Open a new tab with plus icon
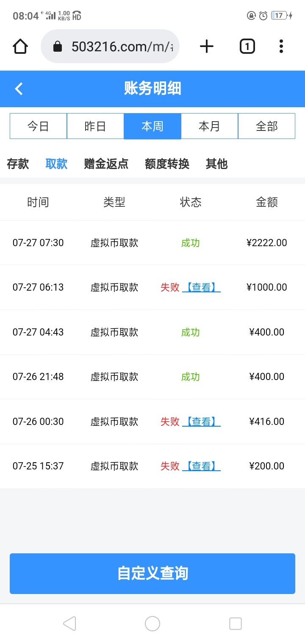This screenshot has width=305, height=644. [x=206, y=46]
